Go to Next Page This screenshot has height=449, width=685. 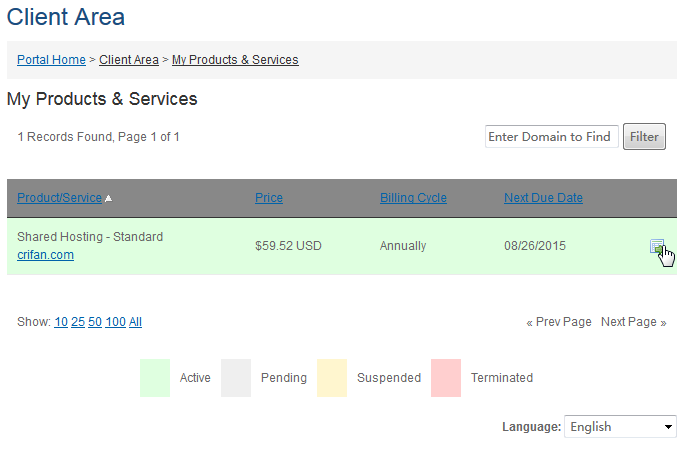point(633,322)
